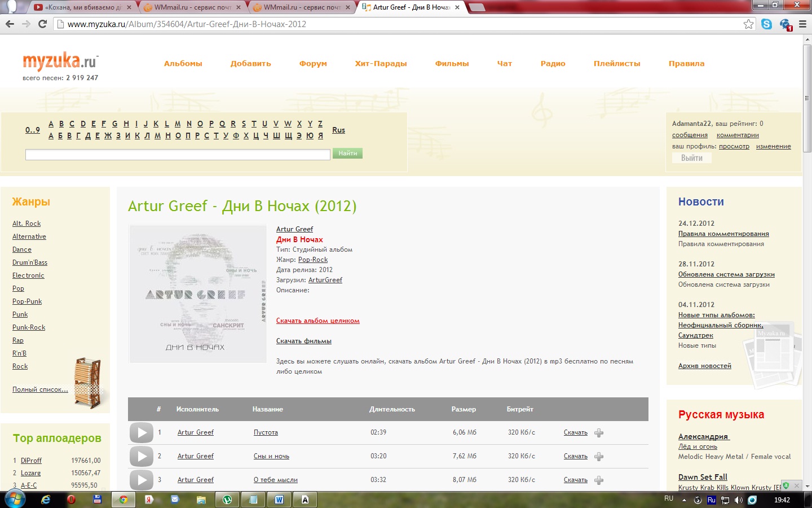
Task: Open сообщения link in profile box
Action: (690, 135)
